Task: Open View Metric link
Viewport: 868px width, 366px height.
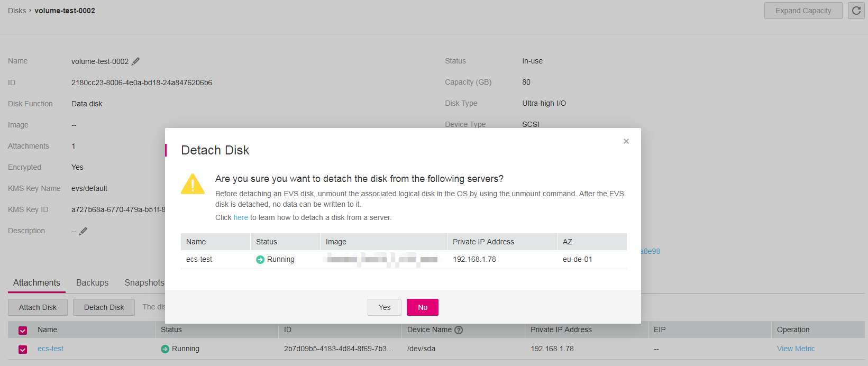Action: coord(796,349)
